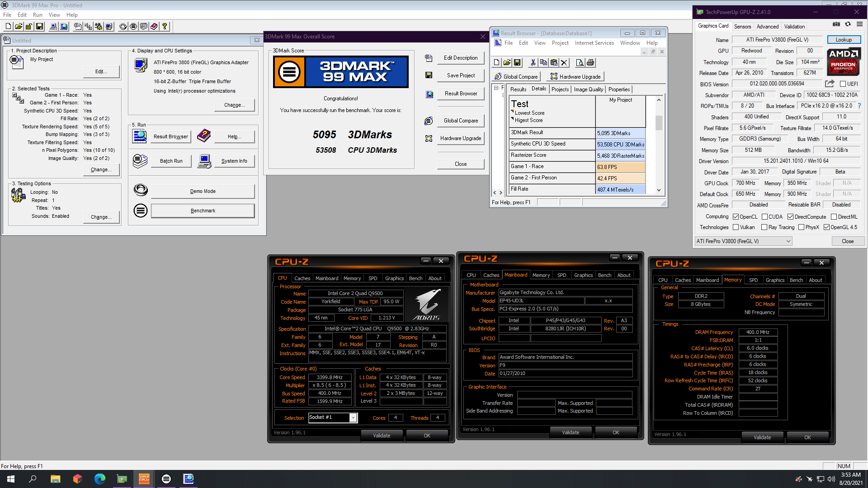Click the GPU-Z refresh icon
The height and width of the screenshot is (488, 868).
[848, 24]
